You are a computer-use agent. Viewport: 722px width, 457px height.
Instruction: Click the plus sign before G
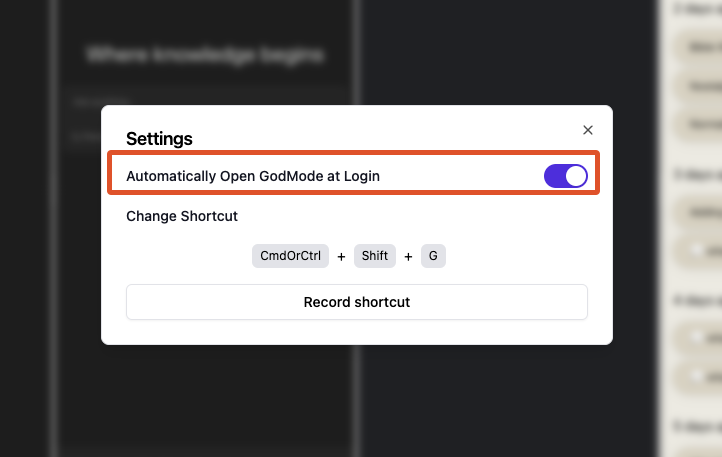pos(408,257)
